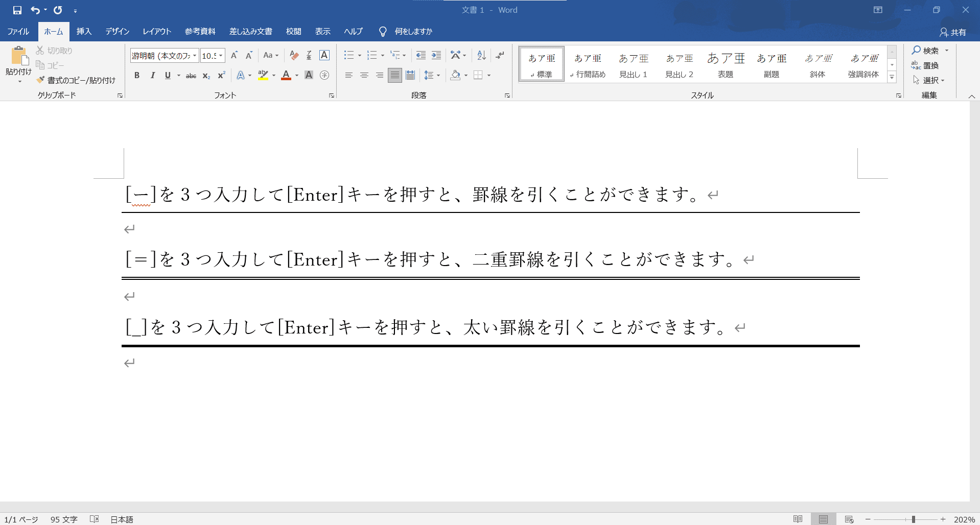Screen dimensions: 980x525
Task: Toggle Bold formatting
Action: point(137,76)
